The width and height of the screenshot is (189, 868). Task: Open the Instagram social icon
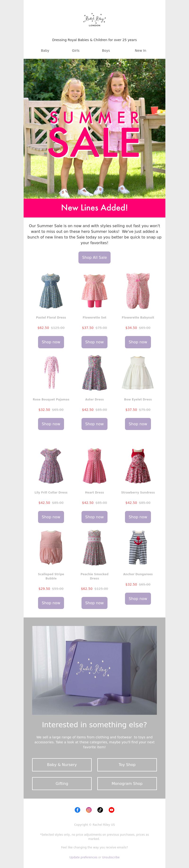(89, 810)
